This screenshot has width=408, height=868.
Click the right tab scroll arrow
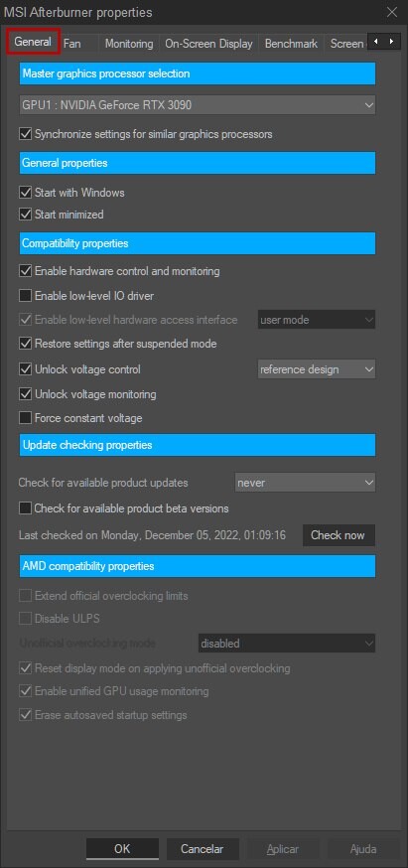click(x=392, y=42)
